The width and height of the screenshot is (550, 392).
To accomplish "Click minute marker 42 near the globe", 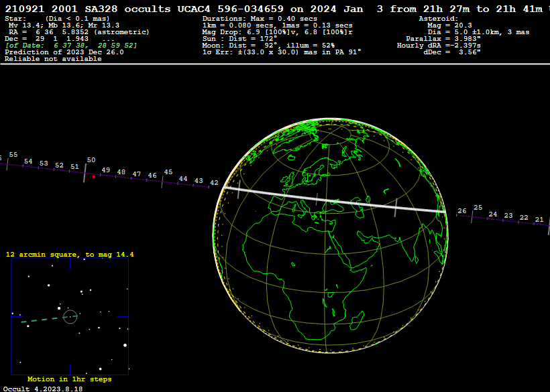I will 214,182.
